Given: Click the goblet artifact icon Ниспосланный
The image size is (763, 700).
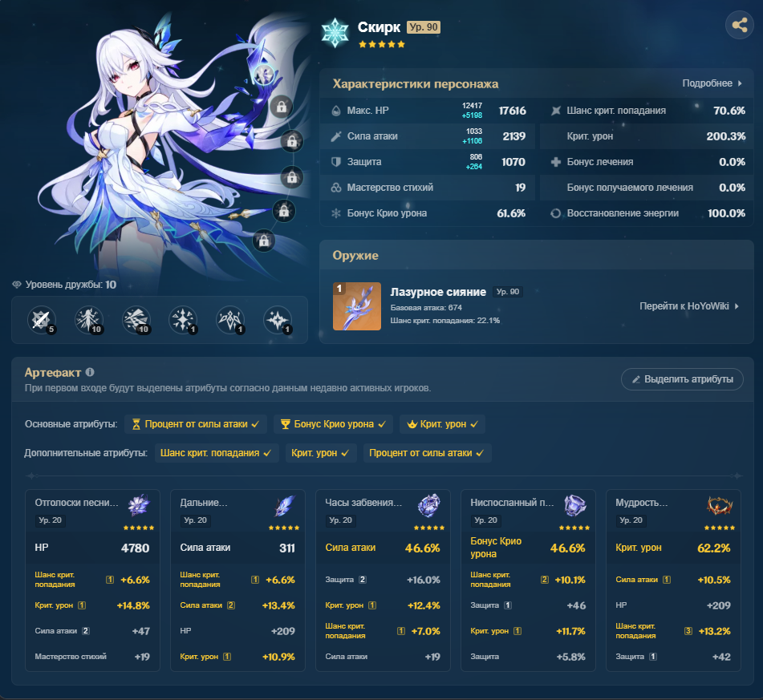Looking at the screenshot, I should [x=574, y=505].
